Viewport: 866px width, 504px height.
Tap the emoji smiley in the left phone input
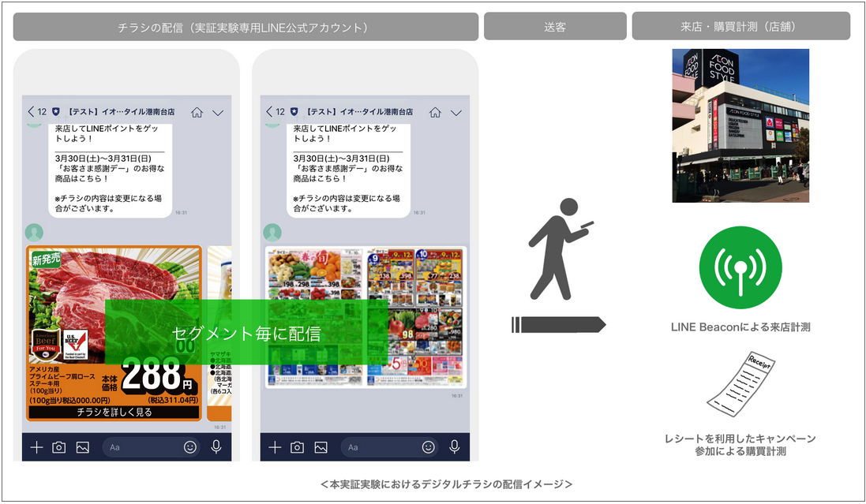[190, 447]
